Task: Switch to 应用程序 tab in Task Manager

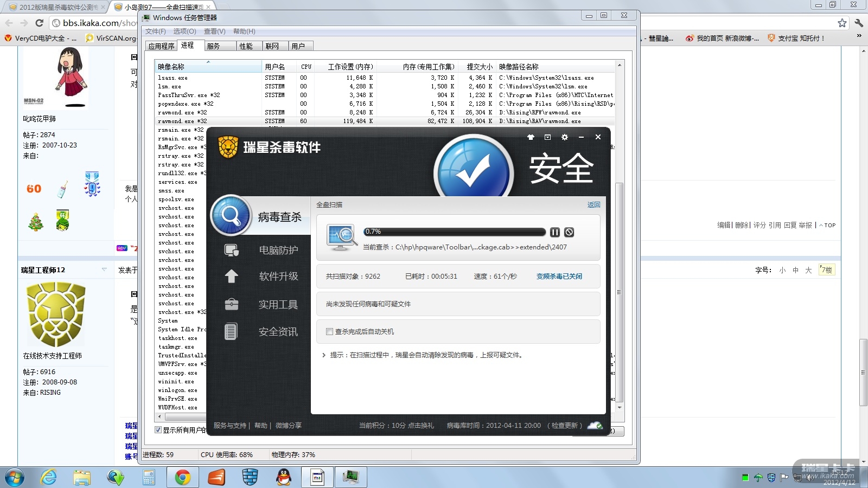Action: coord(162,46)
